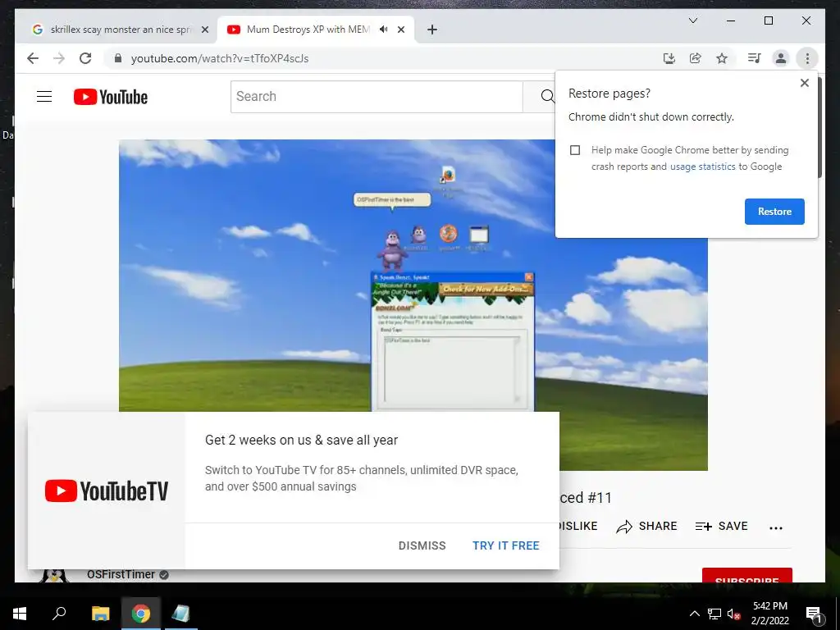Open YouTube hamburger guide menu
This screenshot has height=630, width=840.
44,97
